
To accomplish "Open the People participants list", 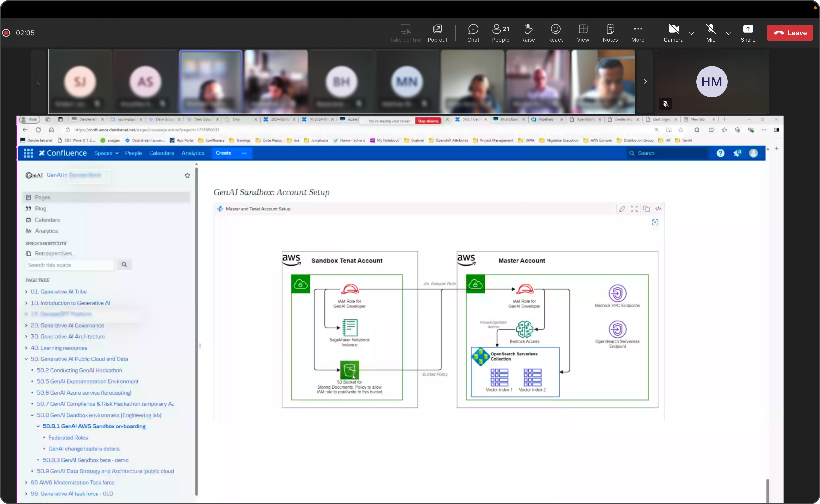I will point(500,33).
